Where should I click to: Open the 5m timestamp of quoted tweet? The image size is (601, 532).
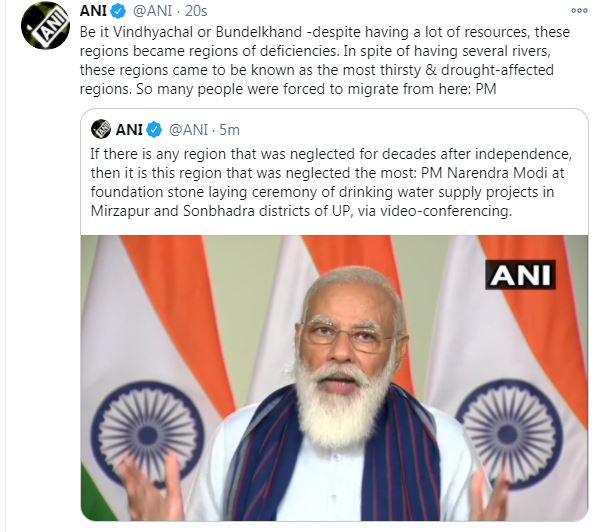click(x=230, y=130)
